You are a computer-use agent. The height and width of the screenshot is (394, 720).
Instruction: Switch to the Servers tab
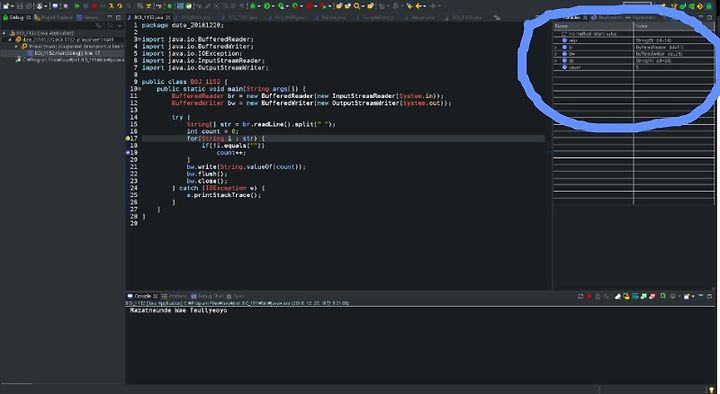click(88, 17)
